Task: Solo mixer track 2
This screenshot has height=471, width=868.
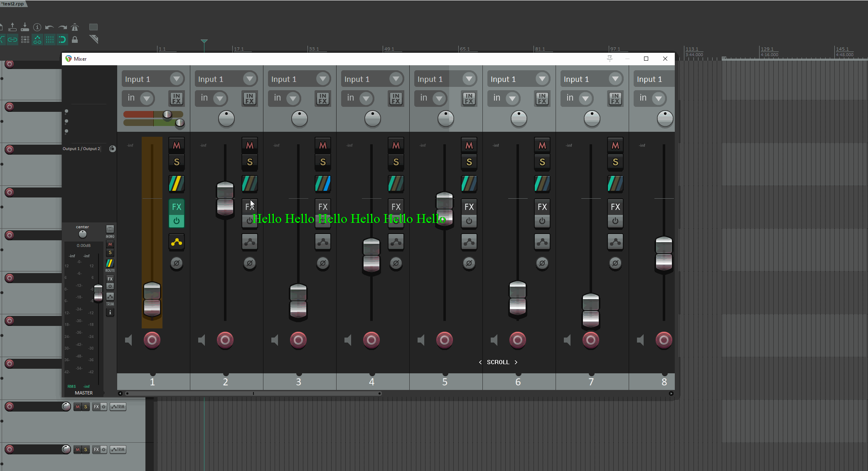Action: click(x=250, y=162)
